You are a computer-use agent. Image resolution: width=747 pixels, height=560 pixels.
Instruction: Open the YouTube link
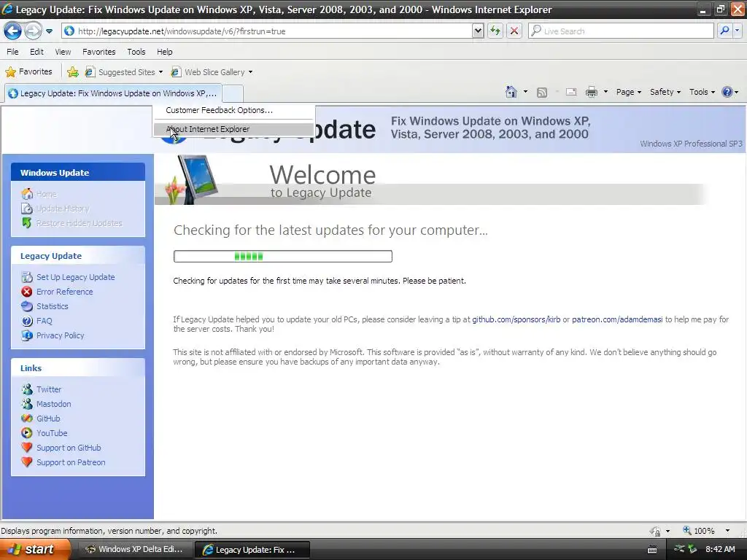(x=52, y=433)
